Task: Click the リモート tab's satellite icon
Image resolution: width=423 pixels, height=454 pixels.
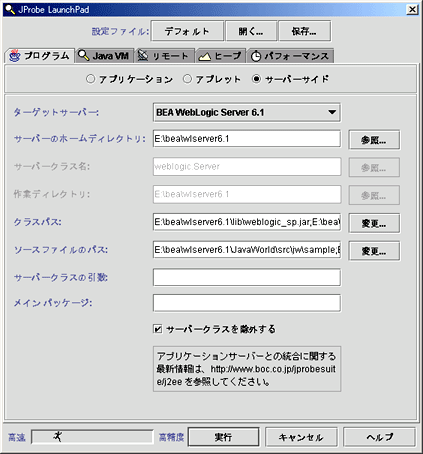Action: tap(143, 56)
